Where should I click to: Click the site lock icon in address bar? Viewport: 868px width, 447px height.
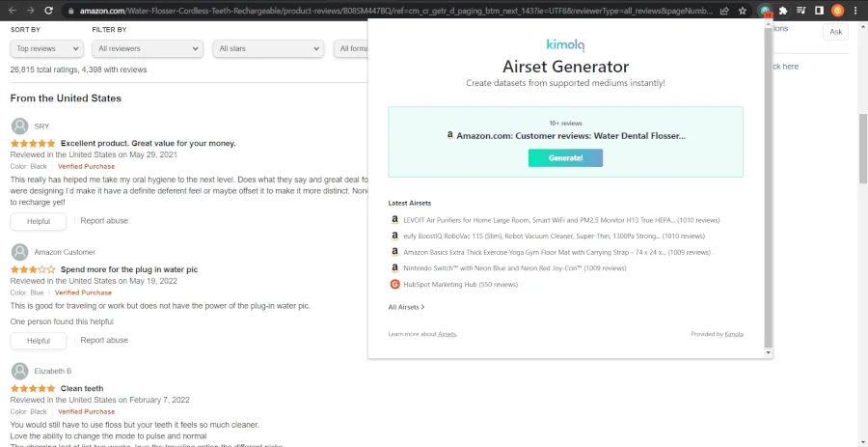point(70,11)
